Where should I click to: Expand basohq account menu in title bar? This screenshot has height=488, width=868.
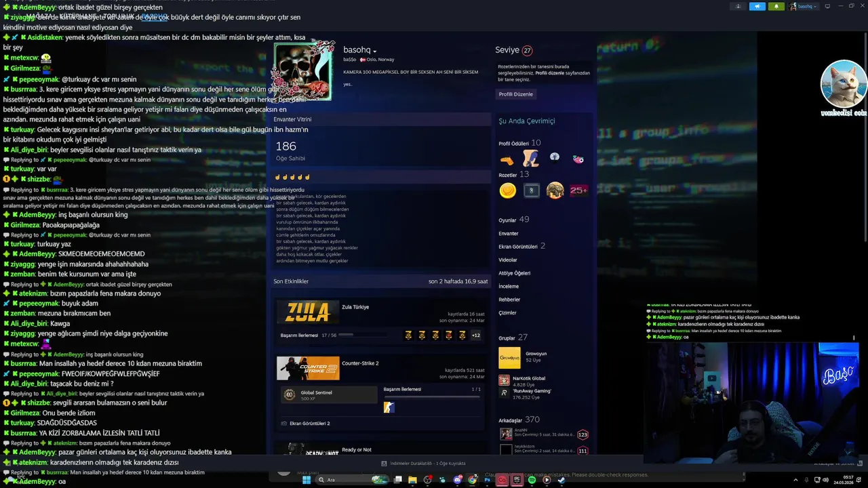tap(804, 6)
